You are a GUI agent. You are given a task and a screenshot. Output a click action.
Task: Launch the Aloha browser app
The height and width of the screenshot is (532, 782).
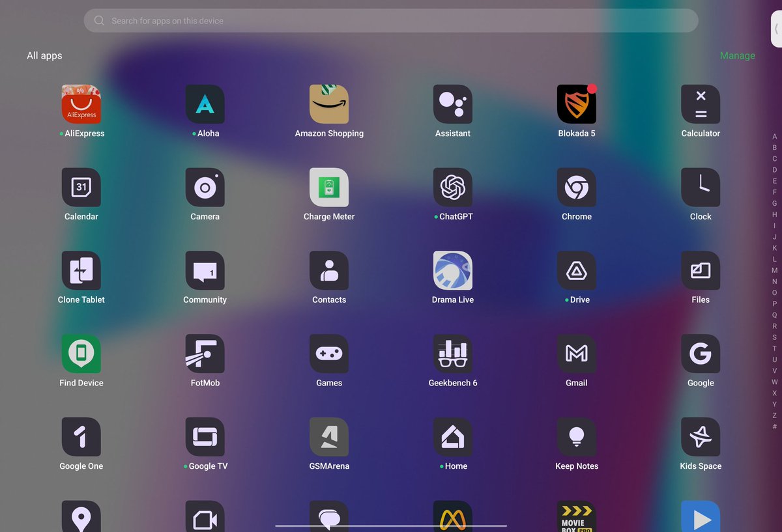[x=205, y=104]
